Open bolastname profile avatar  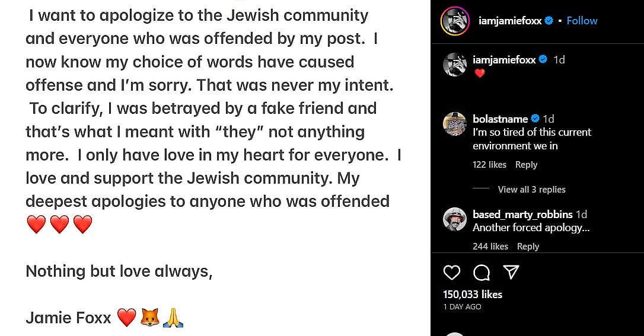455,124
